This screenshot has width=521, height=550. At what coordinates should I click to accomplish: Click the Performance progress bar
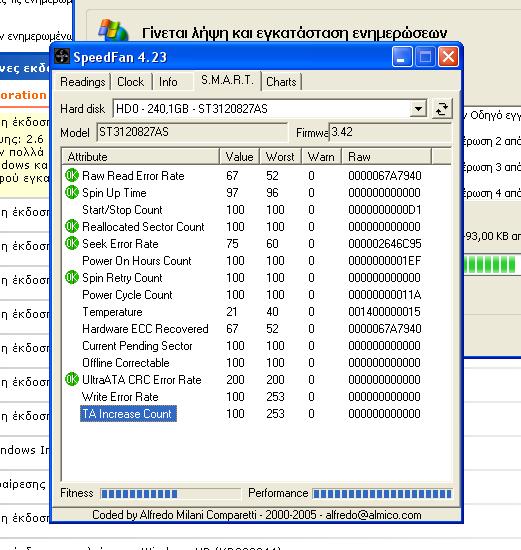coord(382,494)
